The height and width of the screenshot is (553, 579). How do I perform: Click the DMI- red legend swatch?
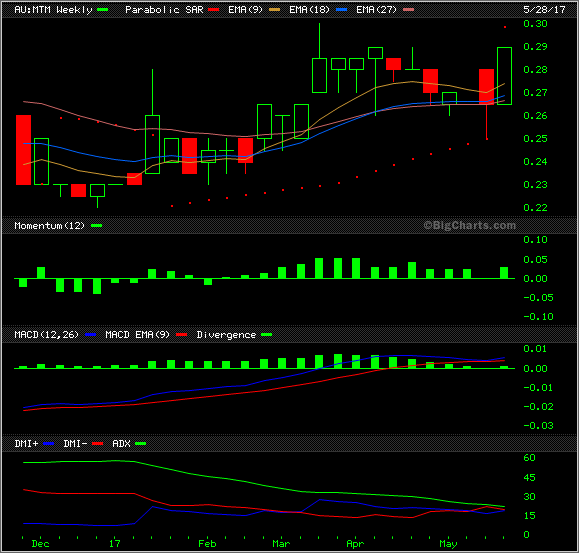[x=97, y=444]
